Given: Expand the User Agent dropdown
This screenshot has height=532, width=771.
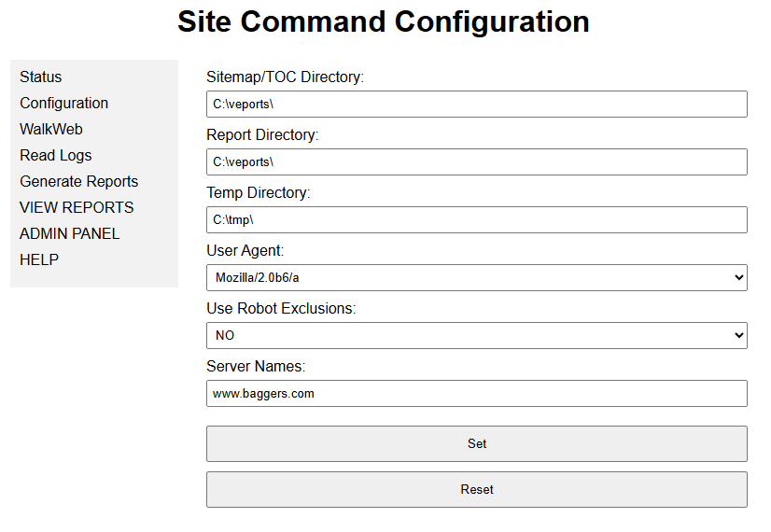Looking at the screenshot, I should click(476, 277).
